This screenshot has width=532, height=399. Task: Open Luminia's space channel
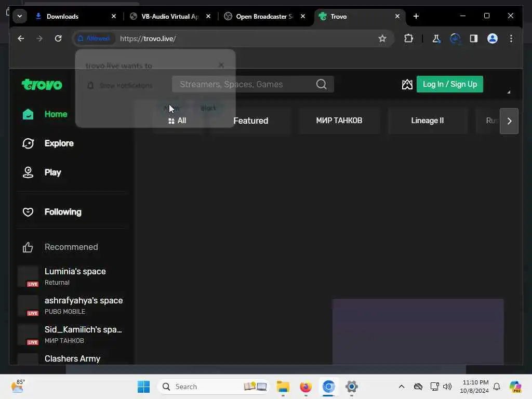[71, 276]
